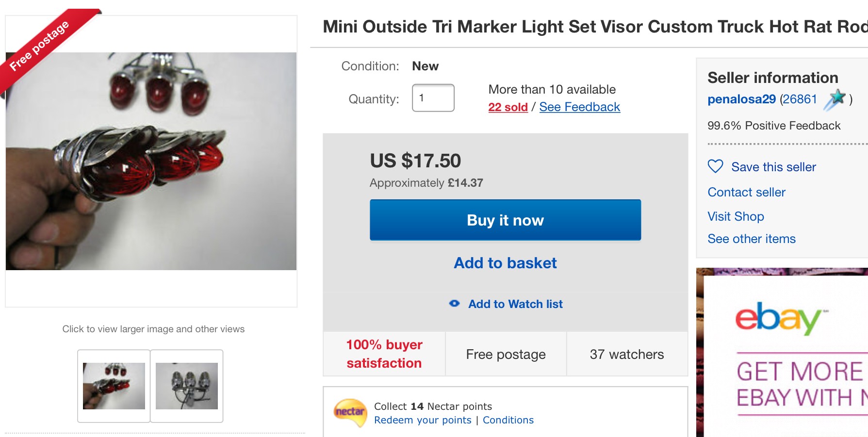Click the Quantity input field
868x437 pixels.
pyautogui.click(x=433, y=98)
